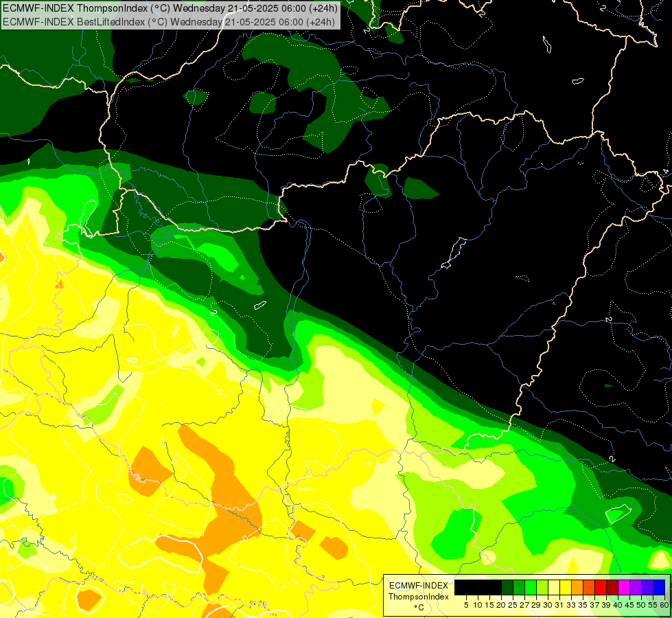This screenshot has height=618, width=672.
Task: Select the black legend swatch between 15 and 20
Action: [496, 587]
